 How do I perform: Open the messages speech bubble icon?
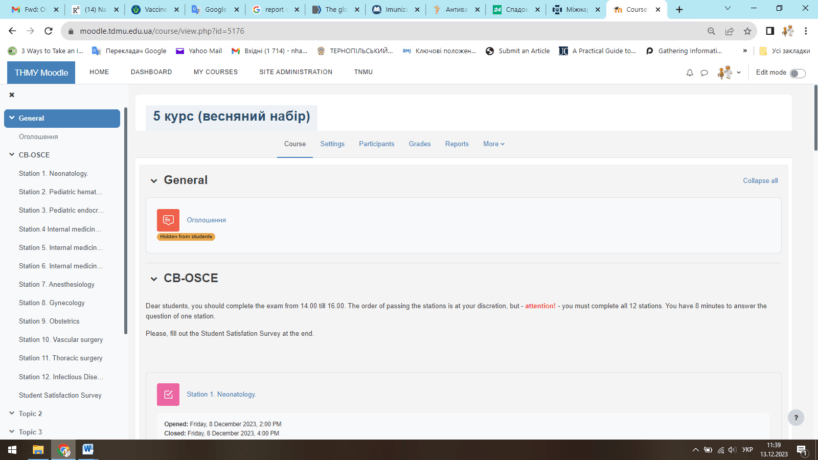tap(704, 73)
